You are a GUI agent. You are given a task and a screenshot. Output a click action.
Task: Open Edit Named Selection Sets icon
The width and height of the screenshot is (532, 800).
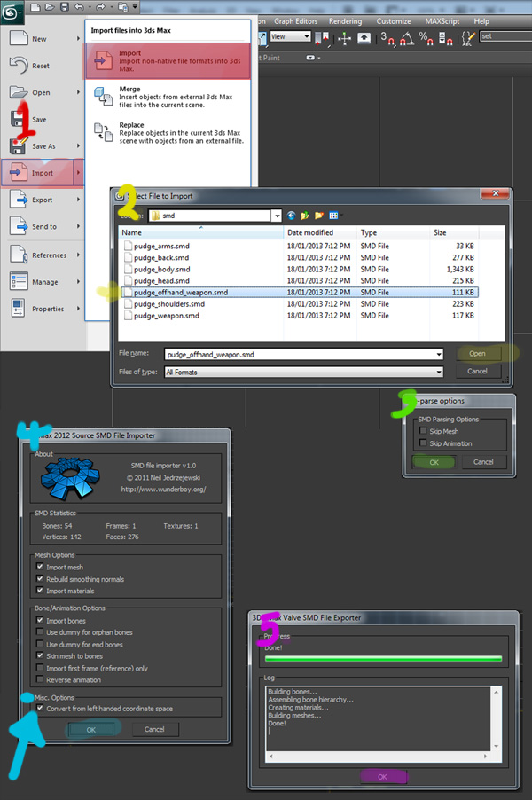click(468, 39)
